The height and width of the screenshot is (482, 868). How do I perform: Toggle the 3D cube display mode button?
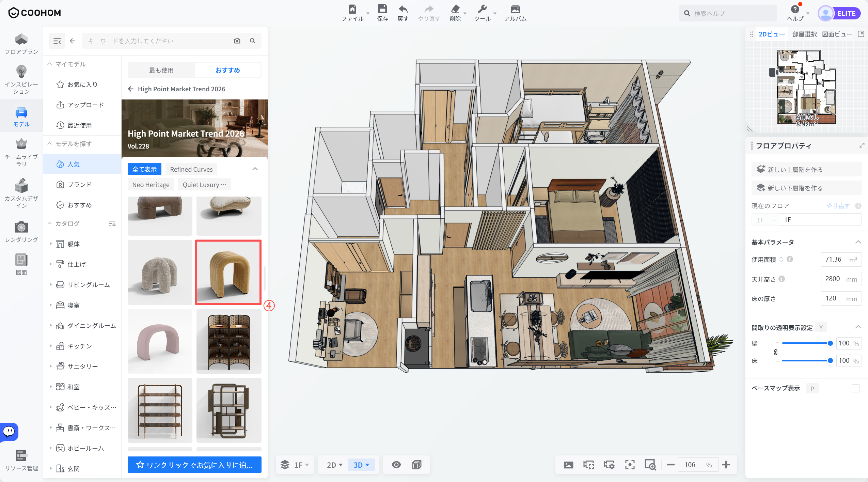tap(417, 465)
